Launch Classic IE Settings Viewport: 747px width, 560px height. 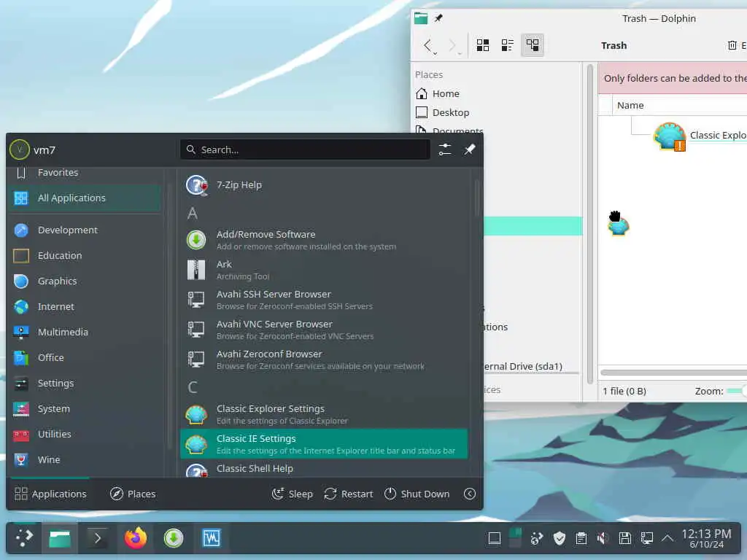(324, 444)
